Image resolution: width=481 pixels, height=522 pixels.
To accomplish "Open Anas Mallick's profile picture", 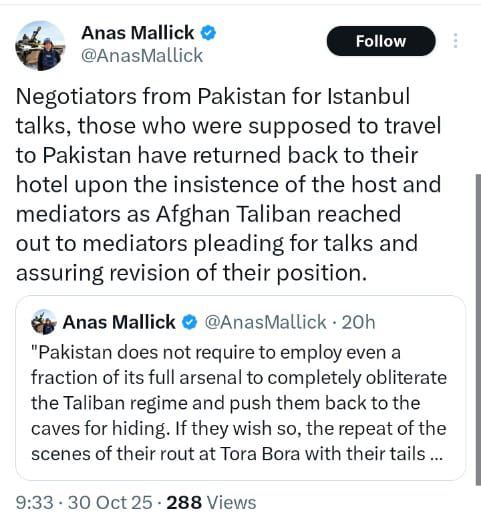I will point(40,46).
